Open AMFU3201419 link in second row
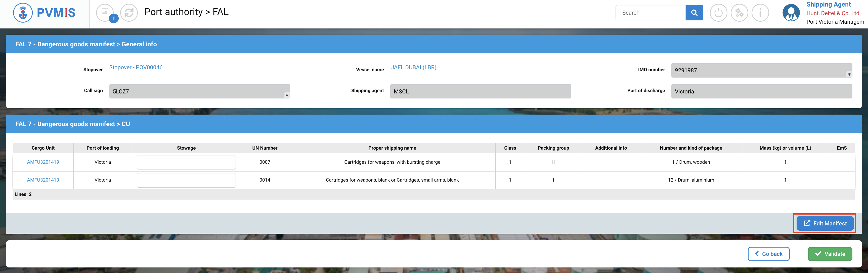The image size is (868, 273). 43,180
